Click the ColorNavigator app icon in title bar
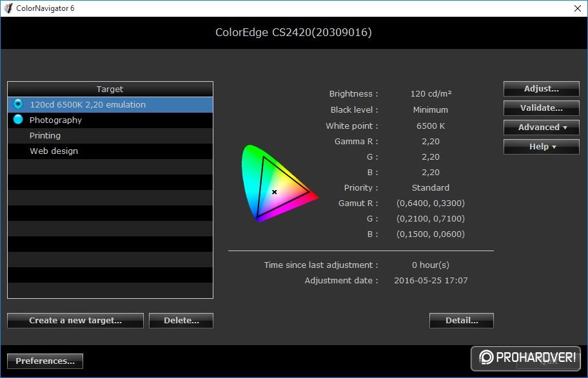 point(8,8)
